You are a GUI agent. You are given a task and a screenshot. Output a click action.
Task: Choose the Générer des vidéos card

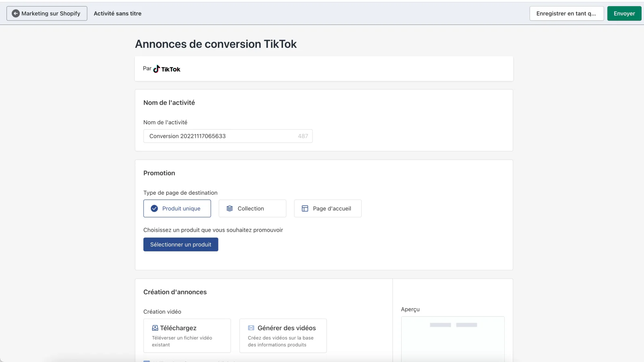tap(283, 336)
